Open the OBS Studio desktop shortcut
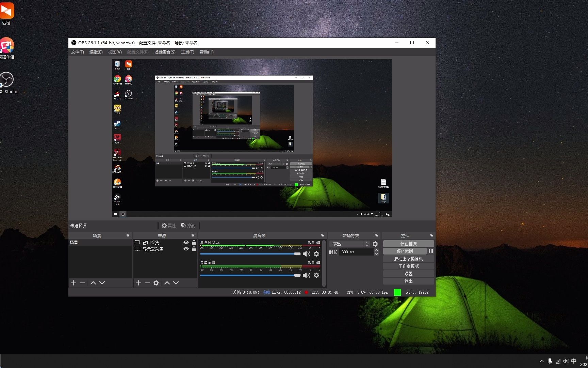Screen dimensions: 588x368 7,83
